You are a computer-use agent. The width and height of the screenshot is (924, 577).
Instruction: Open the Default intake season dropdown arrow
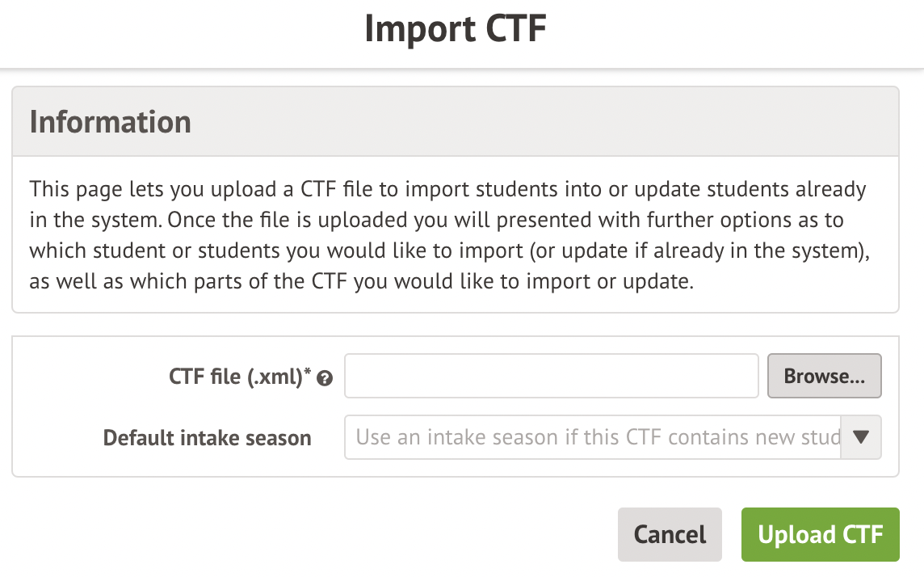pos(861,437)
